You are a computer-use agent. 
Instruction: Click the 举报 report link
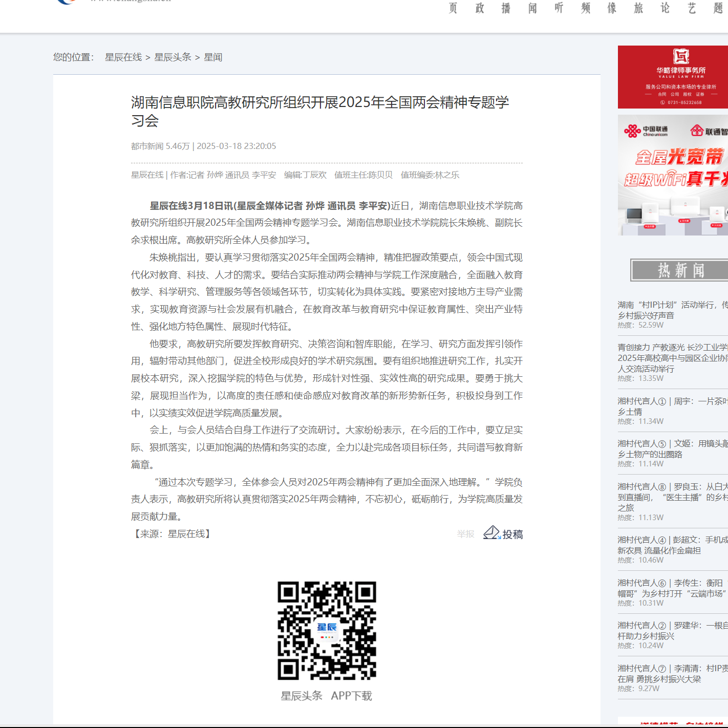click(465, 534)
